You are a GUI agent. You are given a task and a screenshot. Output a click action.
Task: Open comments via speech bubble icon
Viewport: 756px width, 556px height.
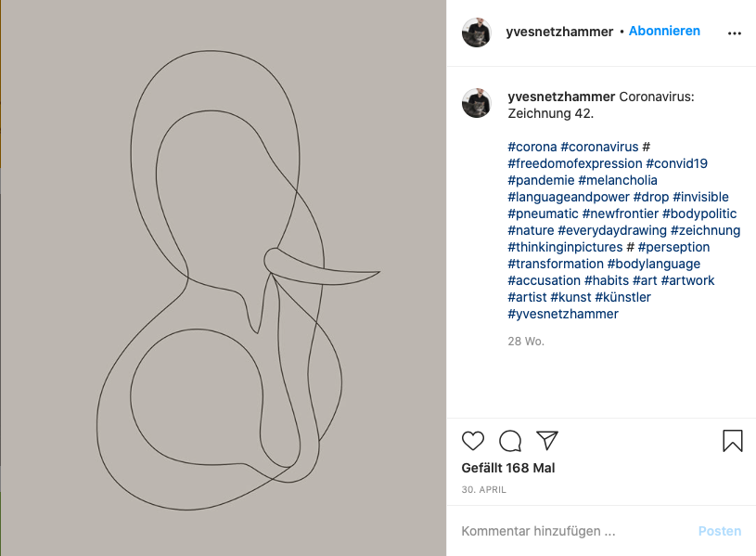[510, 440]
